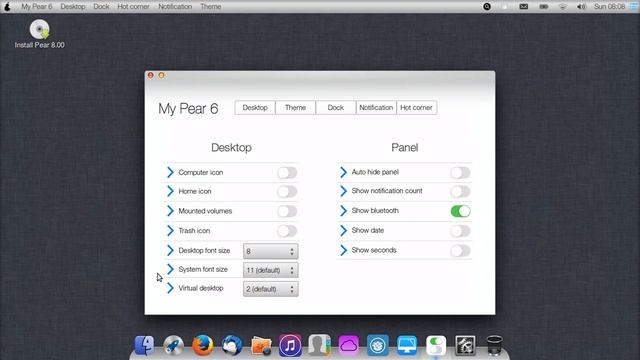
Task: Open the Hot corner menu in menu bar
Action: pyautogui.click(x=133, y=7)
